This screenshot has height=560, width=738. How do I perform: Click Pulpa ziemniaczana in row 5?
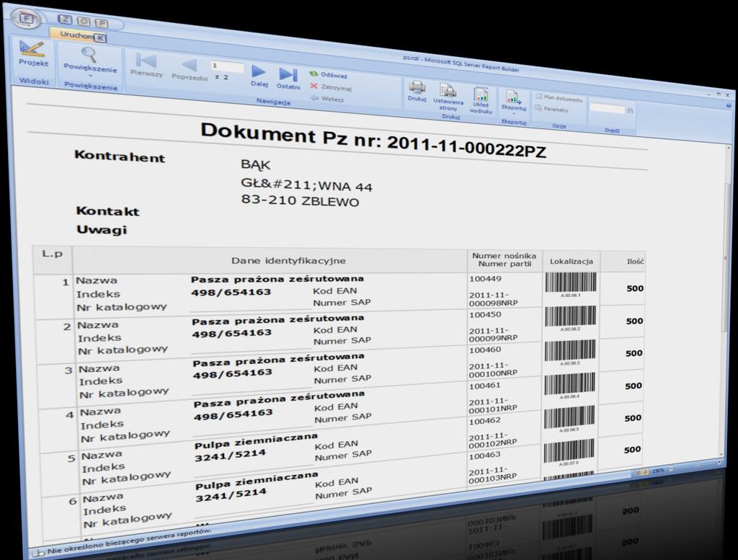coord(256,441)
